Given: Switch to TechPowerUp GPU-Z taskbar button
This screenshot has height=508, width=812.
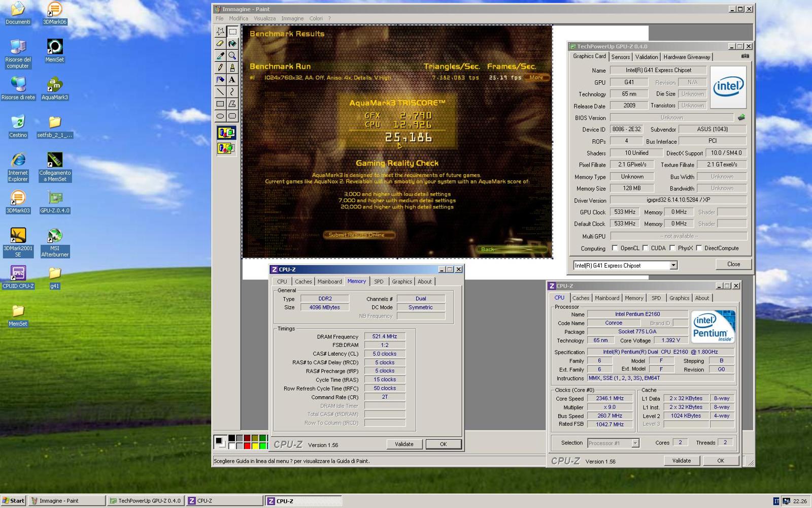Looking at the screenshot, I should click(146, 500).
